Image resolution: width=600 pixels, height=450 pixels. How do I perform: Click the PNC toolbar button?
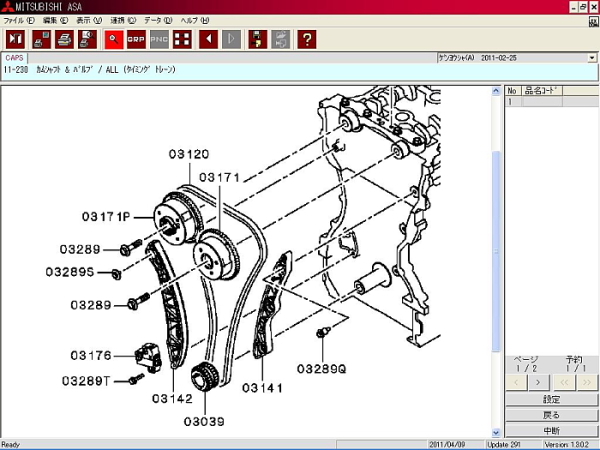159,39
